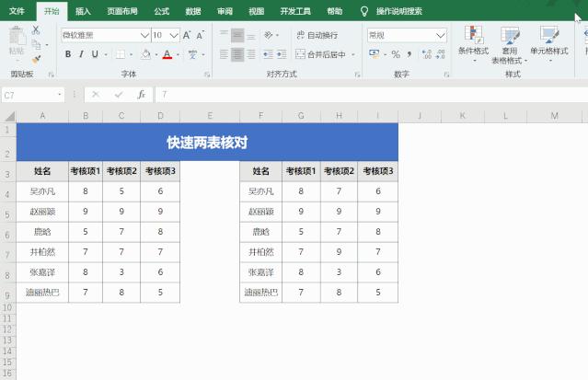Open Cell Styles (单元格样式)
The width and height of the screenshot is (588, 380).
pos(549,43)
